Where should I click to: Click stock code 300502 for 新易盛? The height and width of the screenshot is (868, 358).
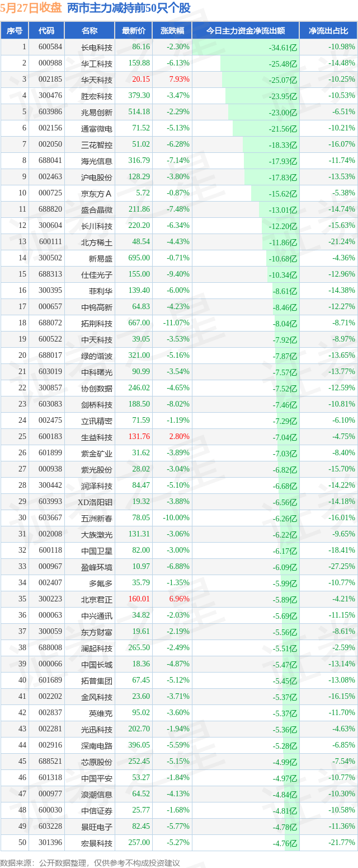click(x=50, y=258)
